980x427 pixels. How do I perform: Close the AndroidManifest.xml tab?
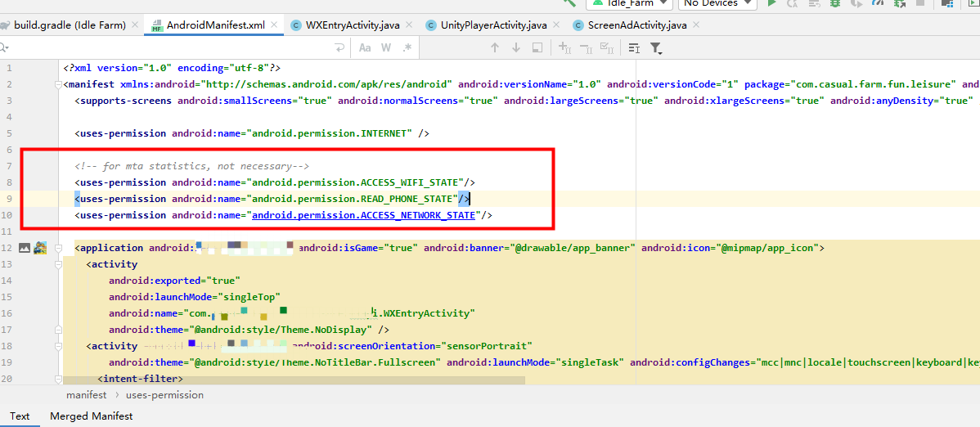point(273,25)
